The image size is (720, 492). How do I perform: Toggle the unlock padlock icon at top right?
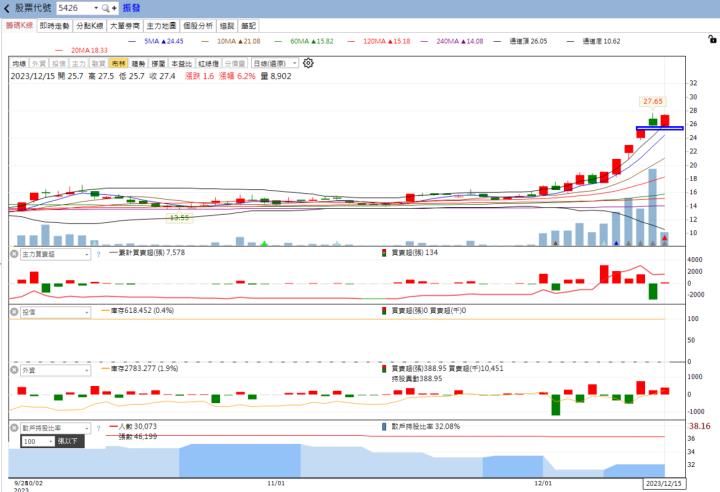(x=712, y=39)
